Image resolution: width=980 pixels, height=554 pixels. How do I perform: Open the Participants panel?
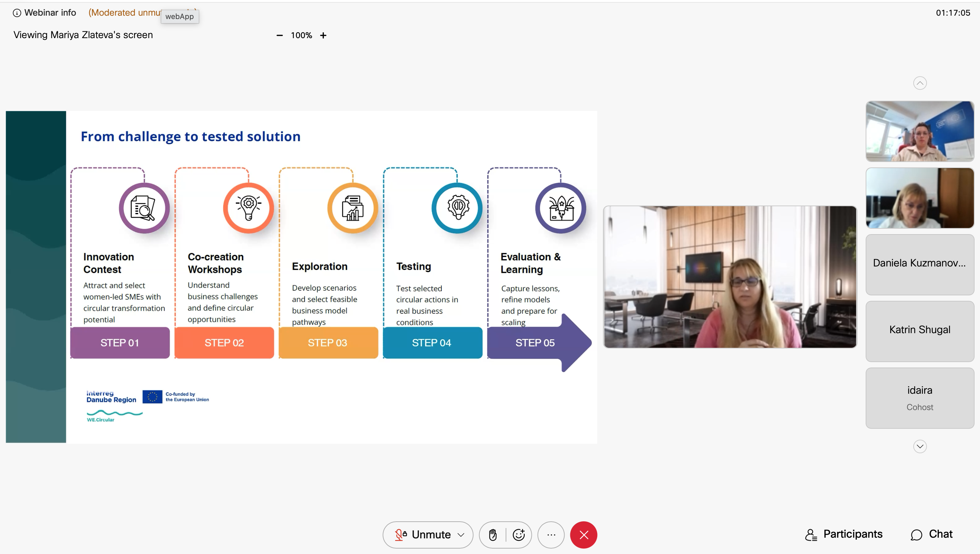click(x=844, y=534)
